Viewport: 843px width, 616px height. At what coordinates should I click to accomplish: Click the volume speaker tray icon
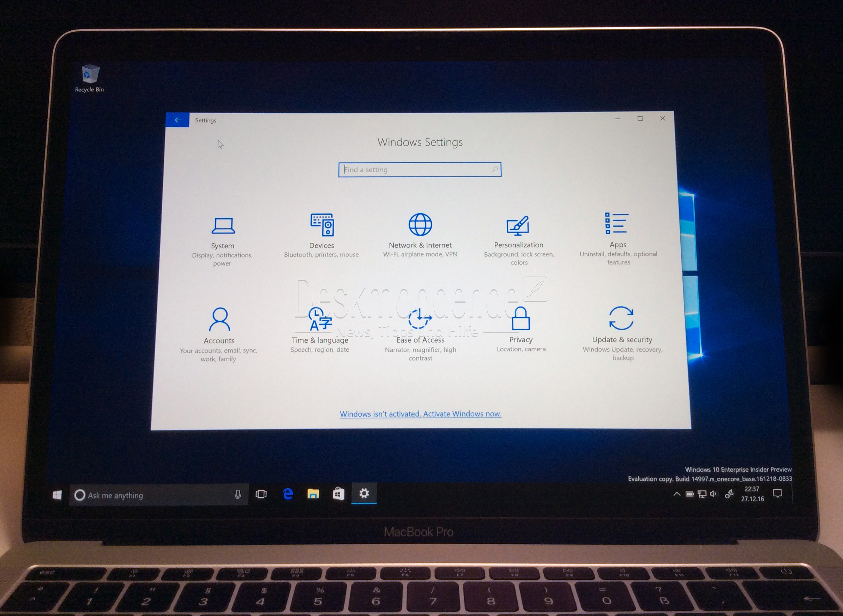point(713,494)
